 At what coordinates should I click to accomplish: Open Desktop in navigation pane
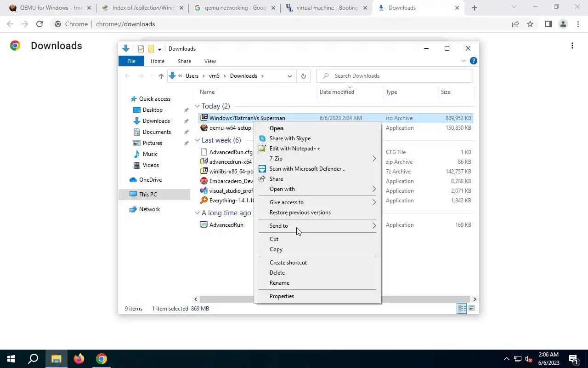[153, 110]
